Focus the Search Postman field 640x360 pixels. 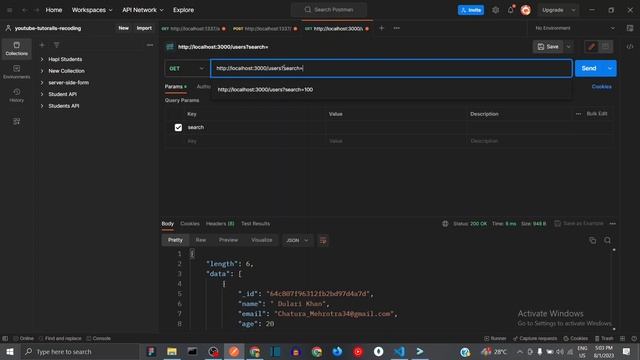(x=329, y=10)
